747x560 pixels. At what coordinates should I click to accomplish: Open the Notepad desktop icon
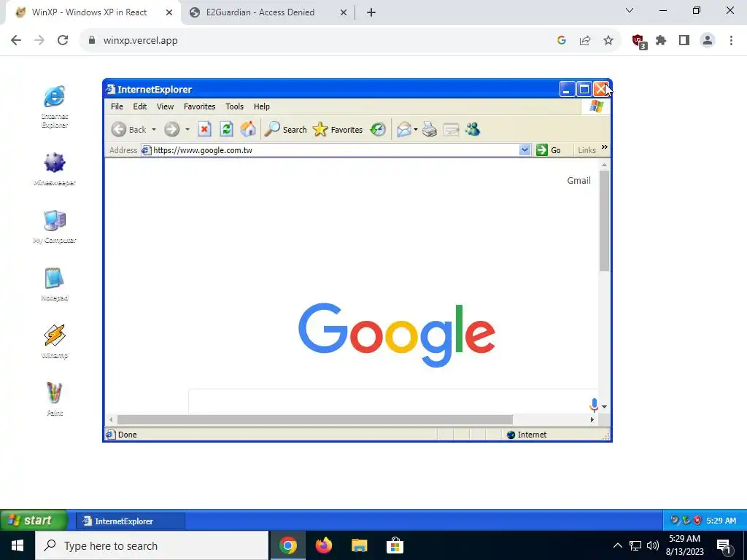coord(54,284)
